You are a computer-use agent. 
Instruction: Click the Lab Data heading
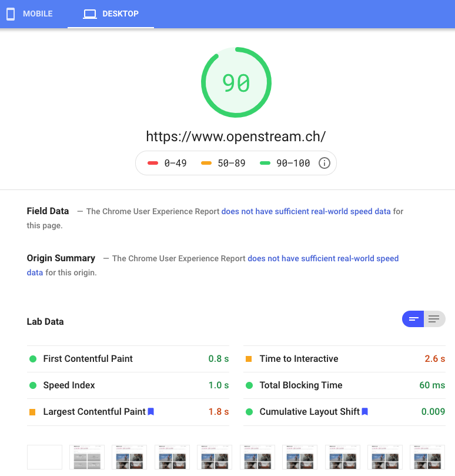(45, 321)
